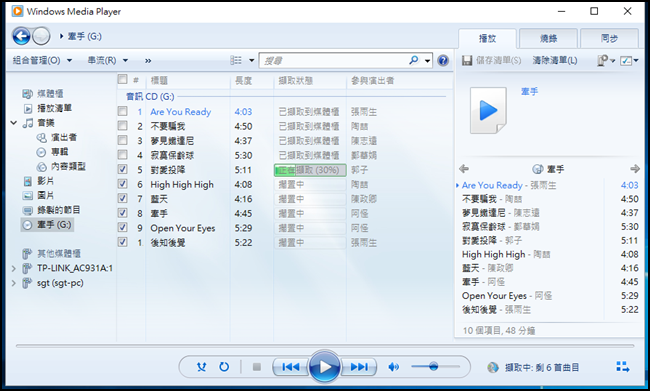
Task: Switch to the 播放 Play tab
Action: click(487, 39)
